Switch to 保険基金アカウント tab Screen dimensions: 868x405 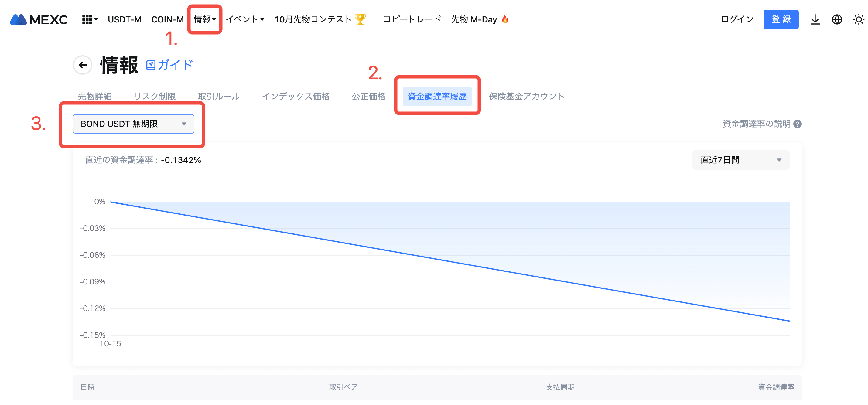point(526,96)
